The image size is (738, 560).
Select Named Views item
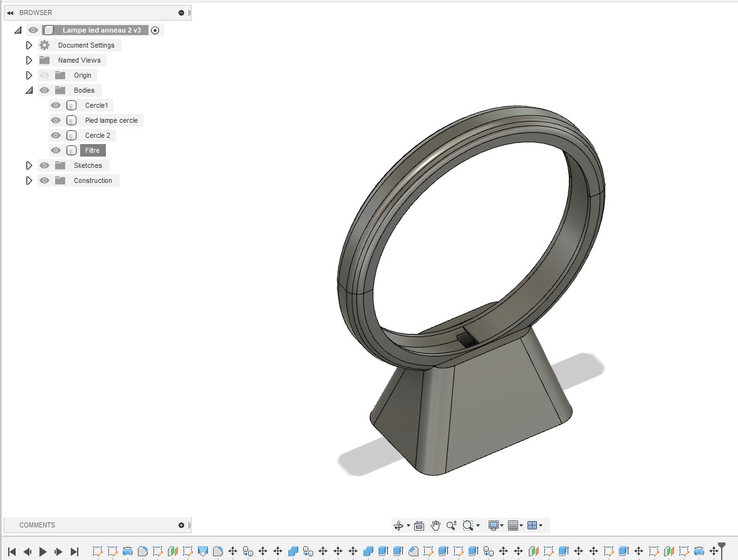coord(79,60)
